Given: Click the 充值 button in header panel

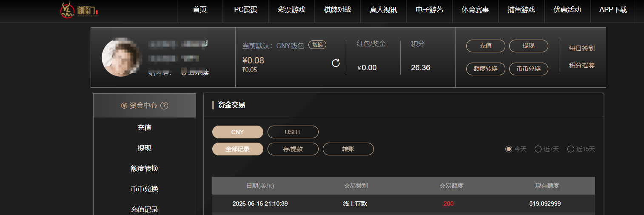Looking at the screenshot, I should tap(485, 46).
